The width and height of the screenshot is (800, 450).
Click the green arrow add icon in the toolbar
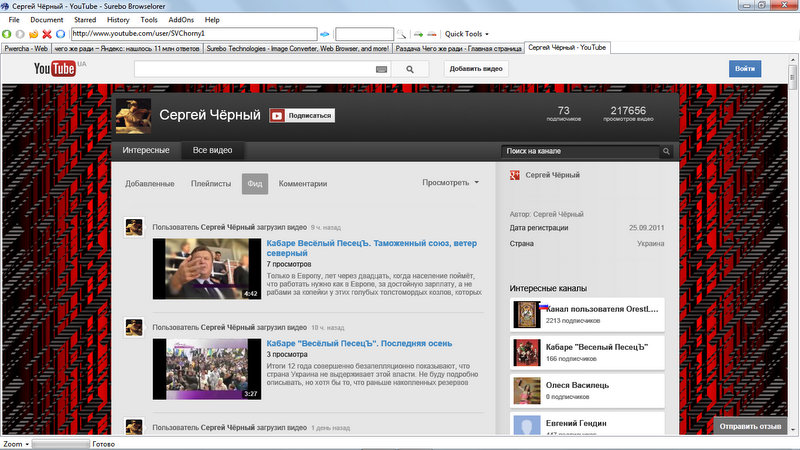click(418, 34)
